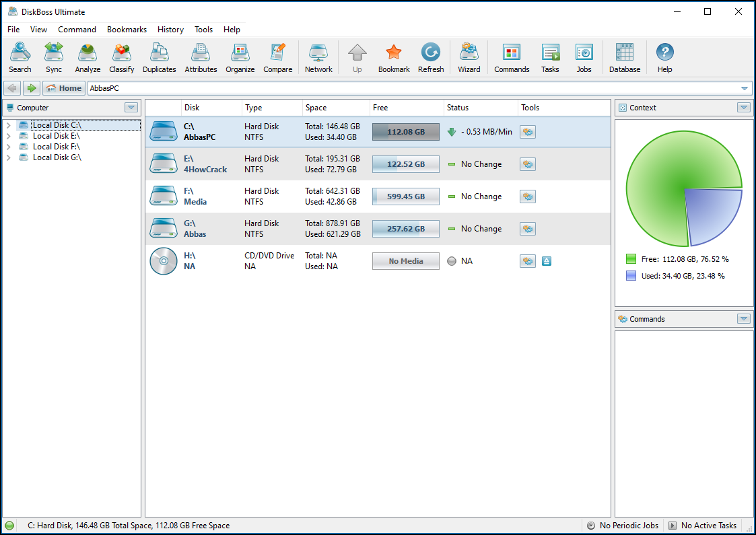Click the Home button

pos(64,88)
